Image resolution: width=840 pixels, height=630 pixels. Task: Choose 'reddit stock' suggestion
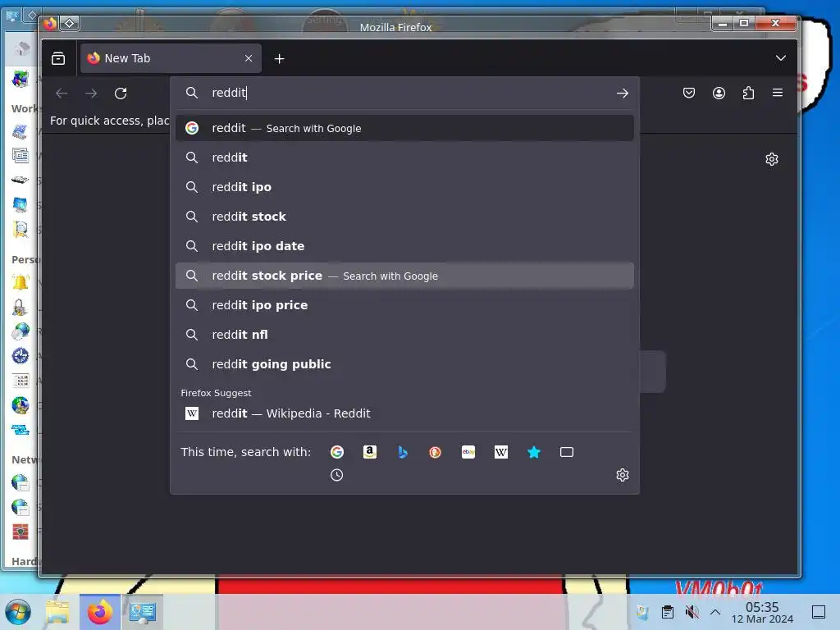404,217
